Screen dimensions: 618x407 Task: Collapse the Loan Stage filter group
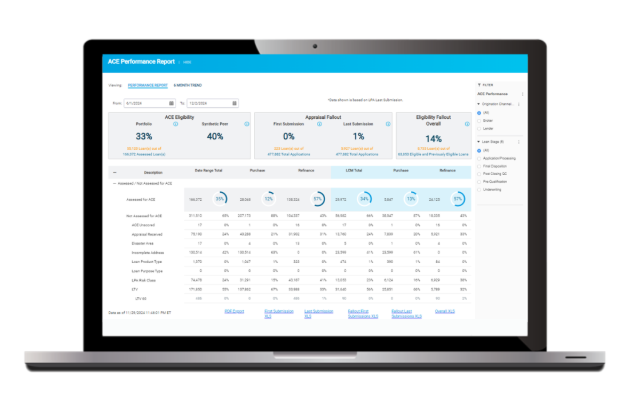(478, 142)
